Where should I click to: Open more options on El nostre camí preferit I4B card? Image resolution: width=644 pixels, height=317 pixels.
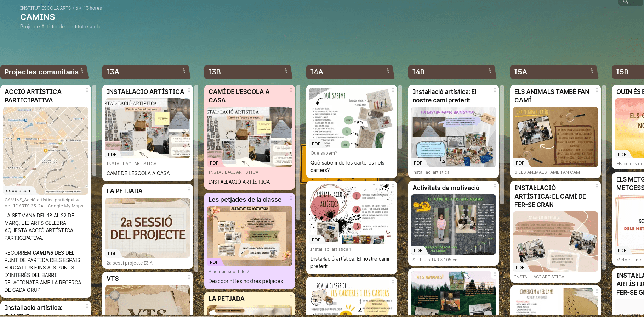tap(495, 90)
